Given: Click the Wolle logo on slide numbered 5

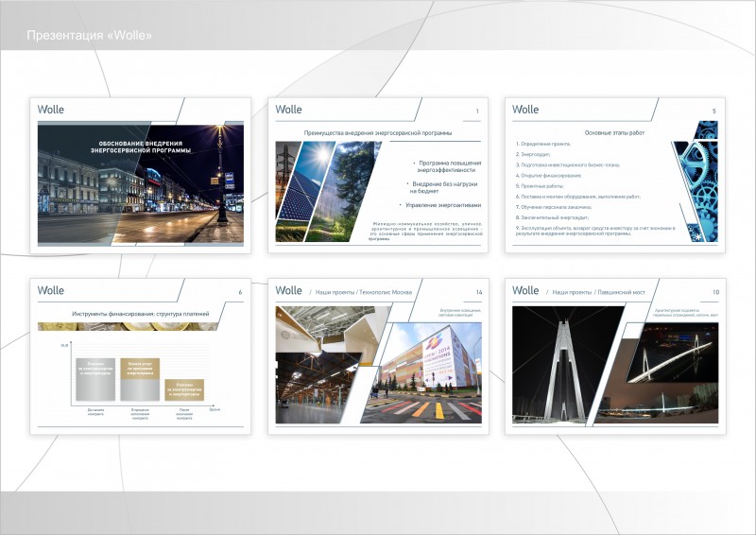Looking at the screenshot, I should [x=525, y=110].
